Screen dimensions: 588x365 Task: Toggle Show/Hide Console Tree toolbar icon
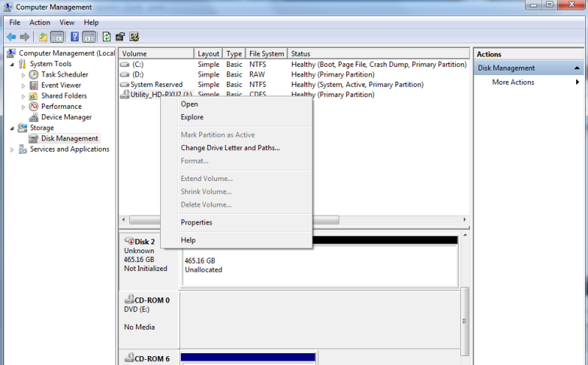pos(57,37)
